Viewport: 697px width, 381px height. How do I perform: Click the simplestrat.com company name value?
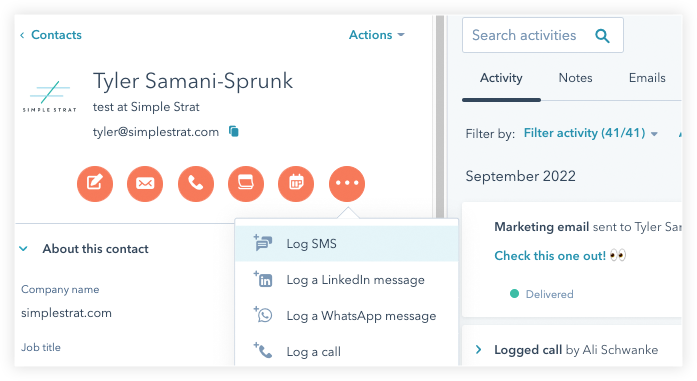[66, 313]
